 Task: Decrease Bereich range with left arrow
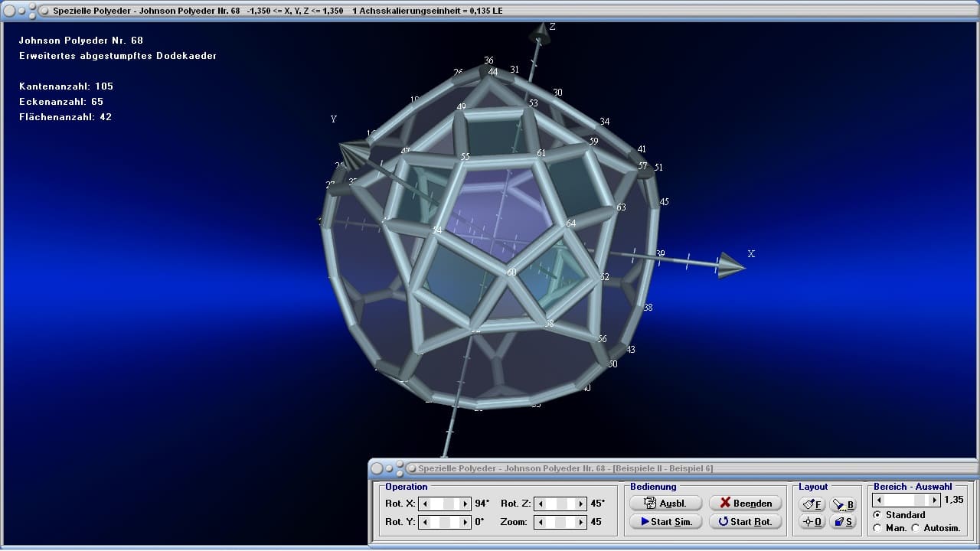878,500
